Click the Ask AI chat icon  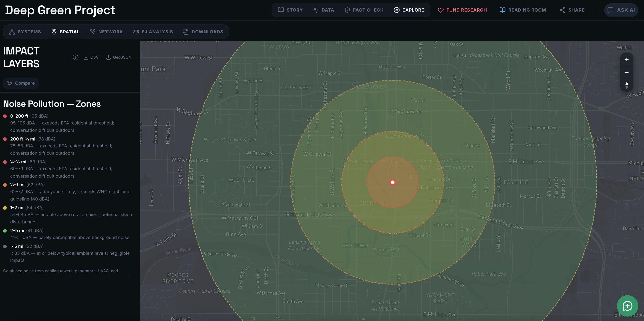[x=611, y=10]
